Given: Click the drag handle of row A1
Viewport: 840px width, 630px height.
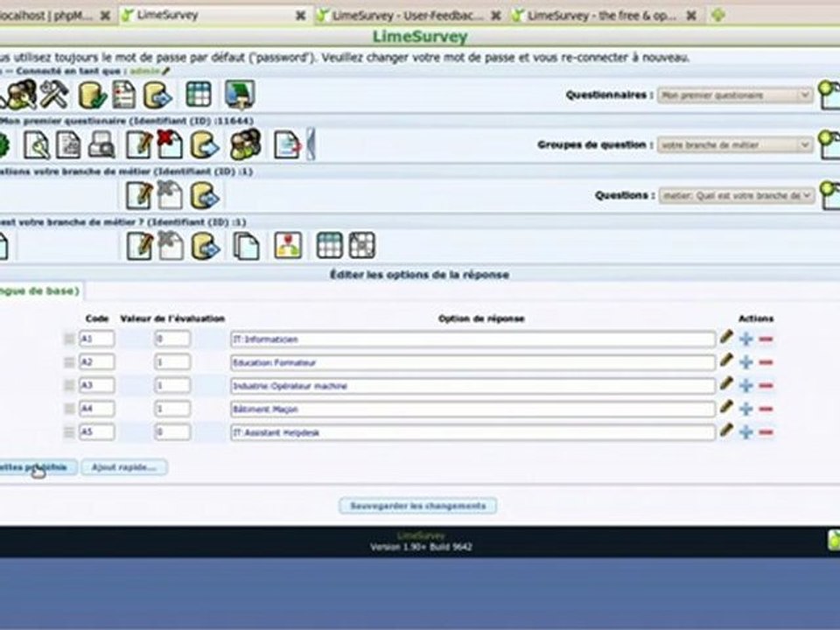Looking at the screenshot, I should pyautogui.click(x=69, y=339).
